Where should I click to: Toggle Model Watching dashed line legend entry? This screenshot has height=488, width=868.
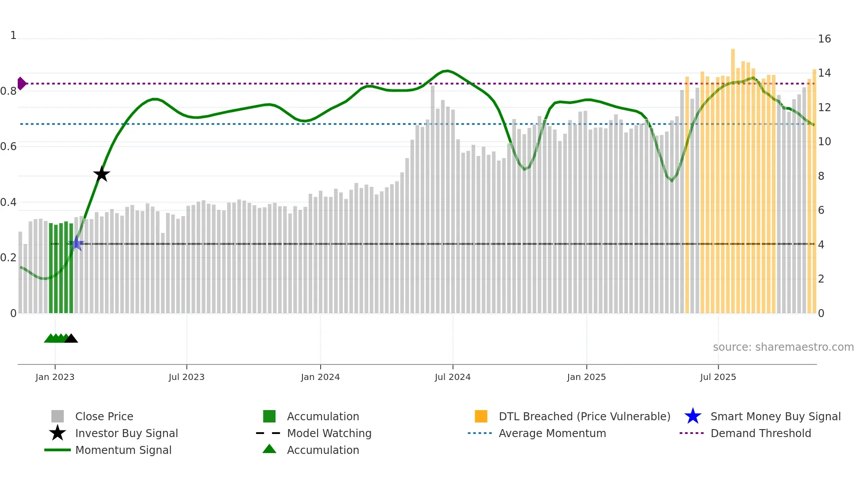(329, 433)
